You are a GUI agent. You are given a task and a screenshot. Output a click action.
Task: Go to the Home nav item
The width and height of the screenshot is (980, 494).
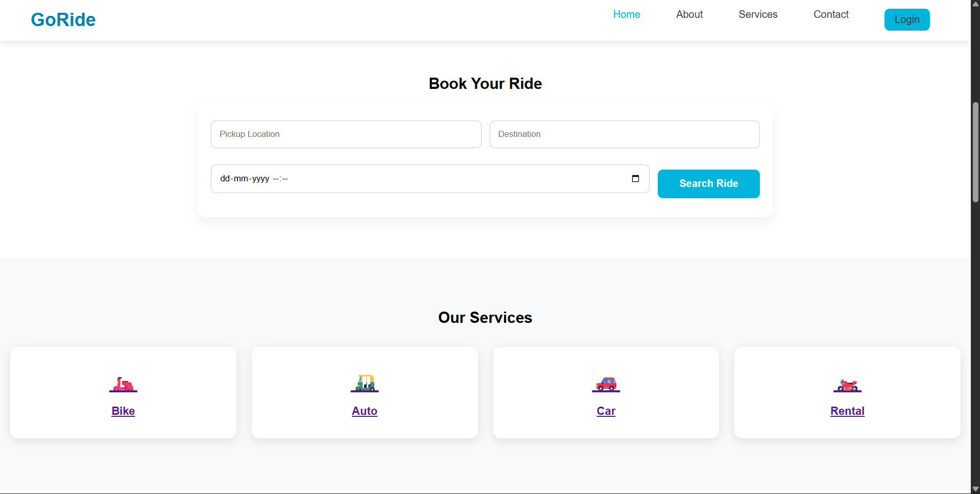627,14
